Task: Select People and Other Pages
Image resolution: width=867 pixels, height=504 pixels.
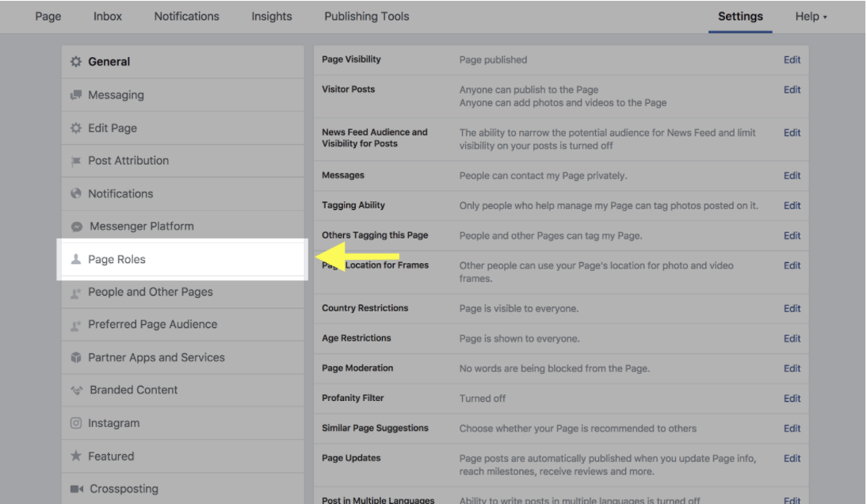Action: click(x=183, y=292)
